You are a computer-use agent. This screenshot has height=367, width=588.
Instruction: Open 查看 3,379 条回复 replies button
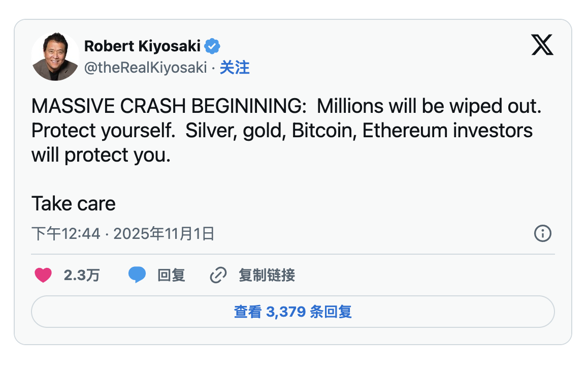click(x=293, y=312)
